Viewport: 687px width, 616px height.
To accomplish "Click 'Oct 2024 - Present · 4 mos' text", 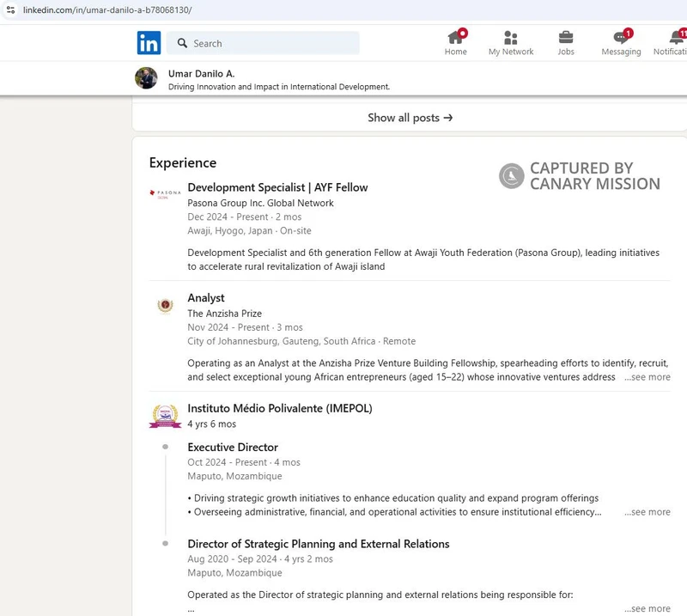I will pyautogui.click(x=244, y=462).
